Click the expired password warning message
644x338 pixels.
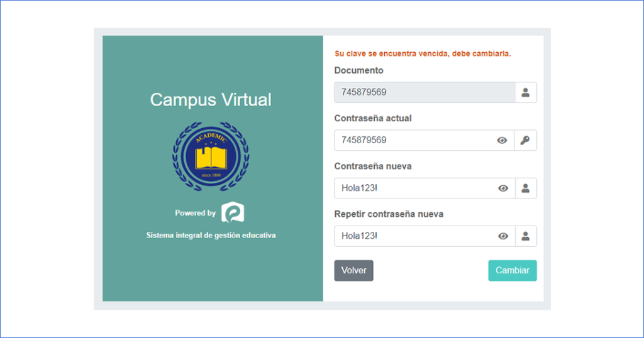pyautogui.click(x=423, y=54)
